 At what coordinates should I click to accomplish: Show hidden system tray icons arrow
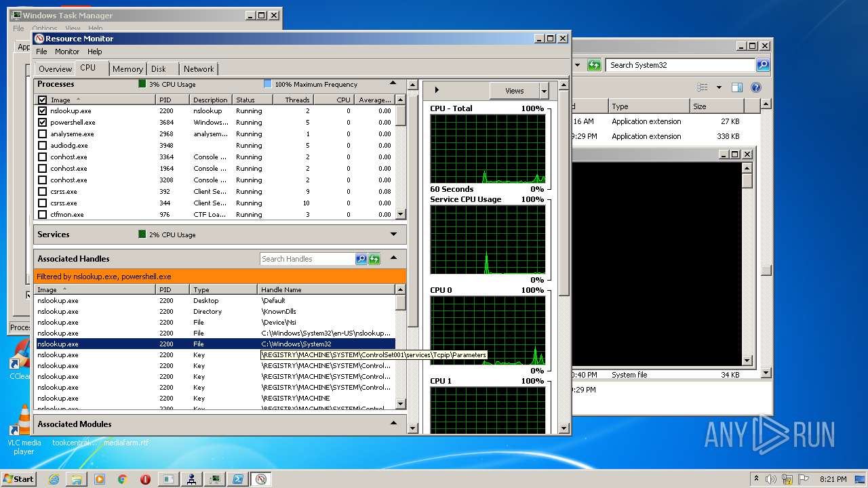[756, 479]
